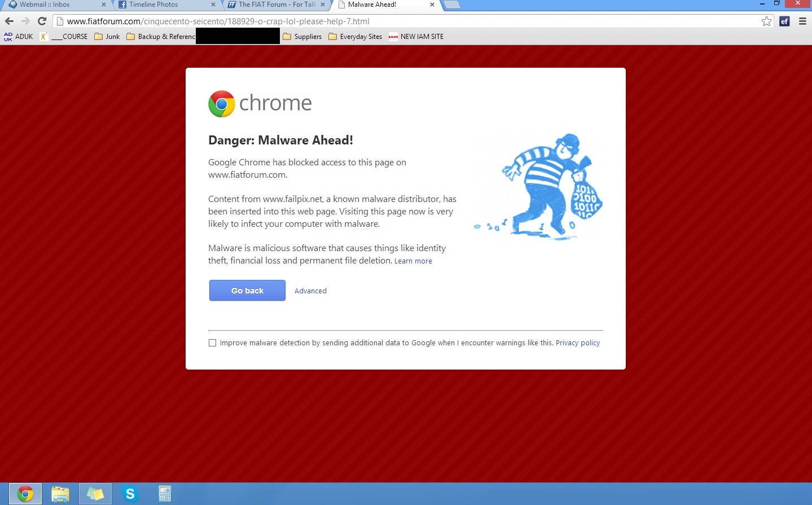This screenshot has height=505, width=812.
Task: Click the Chrome taskbar icon
Action: (25, 494)
